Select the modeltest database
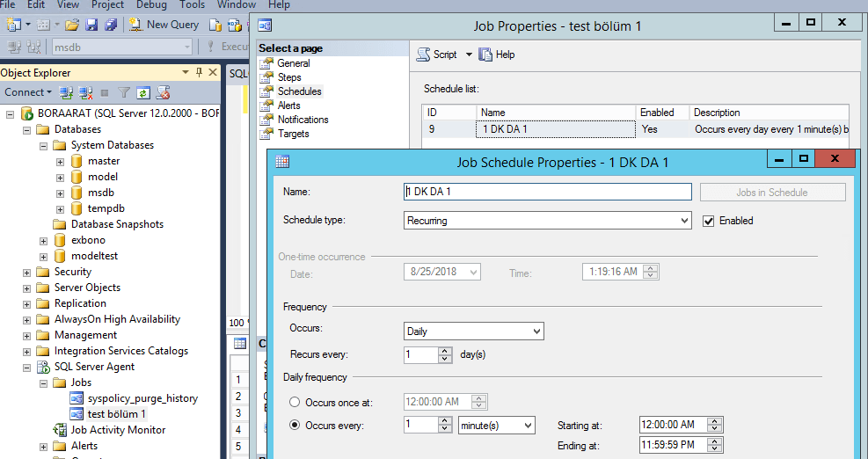The height and width of the screenshot is (459, 868). [94, 256]
